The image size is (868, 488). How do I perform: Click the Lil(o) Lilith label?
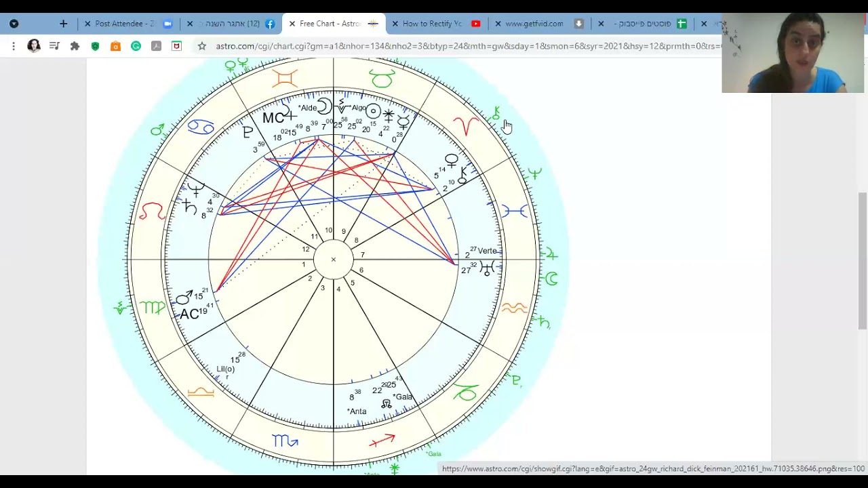(x=225, y=369)
